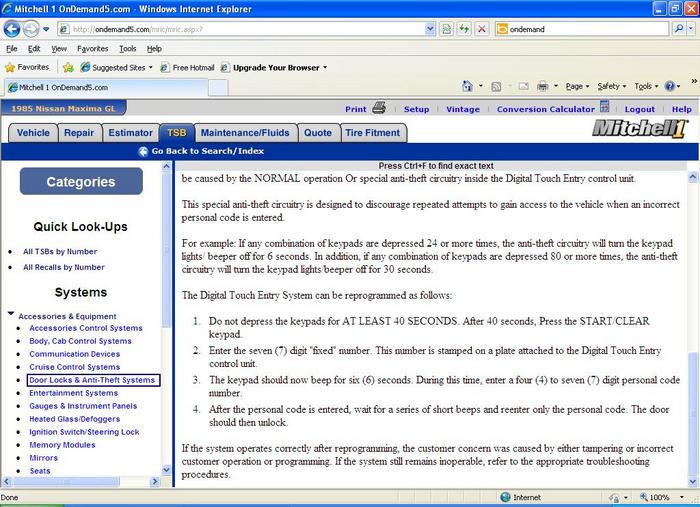
Task: Select the TSB tab
Action: point(177,133)
